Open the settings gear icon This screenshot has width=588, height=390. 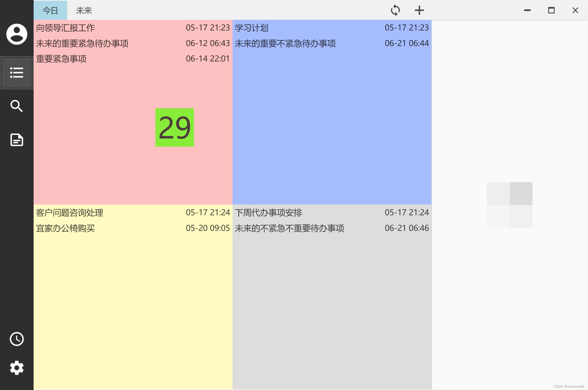click(x=17, y=368)
